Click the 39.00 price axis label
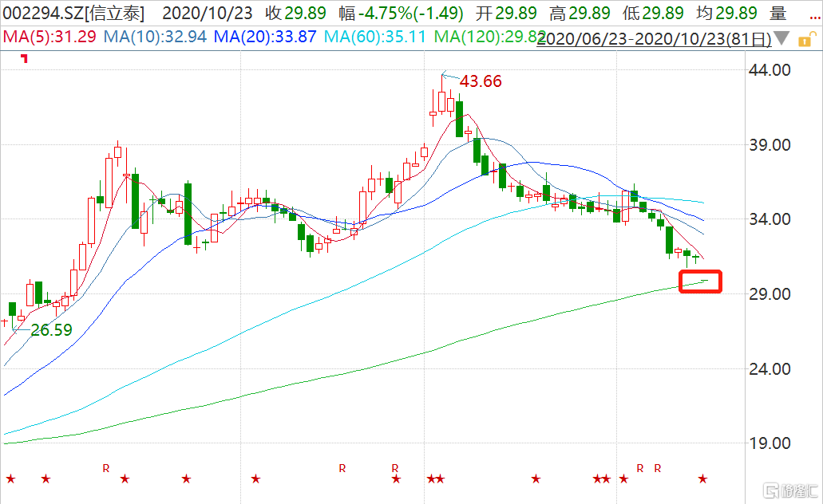 [770, 145]
